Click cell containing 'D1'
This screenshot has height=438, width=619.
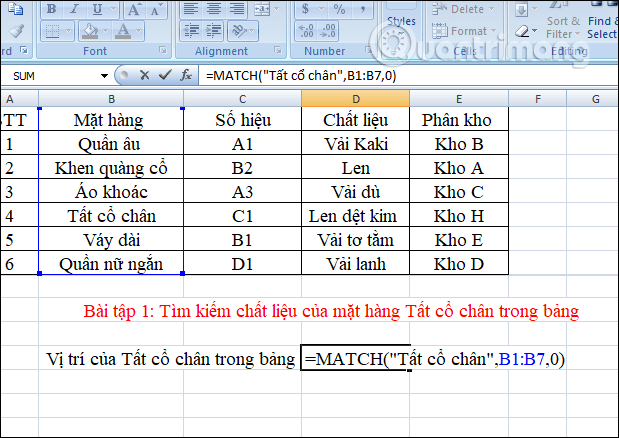pyautogui.click(x=242, y=264)
